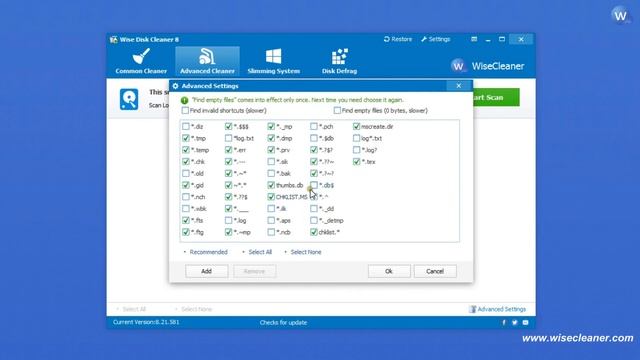Toggle the *.??$ checkbox
Image resolution: width=640 pixels, height=360 pixels.
click(x=229, y=197)
